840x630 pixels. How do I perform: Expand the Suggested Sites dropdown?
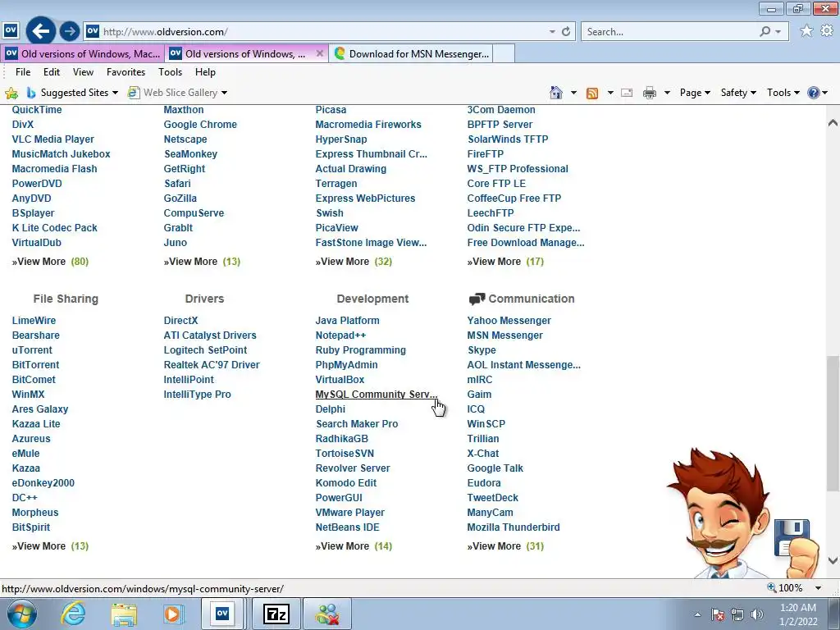tap(115, 93)
